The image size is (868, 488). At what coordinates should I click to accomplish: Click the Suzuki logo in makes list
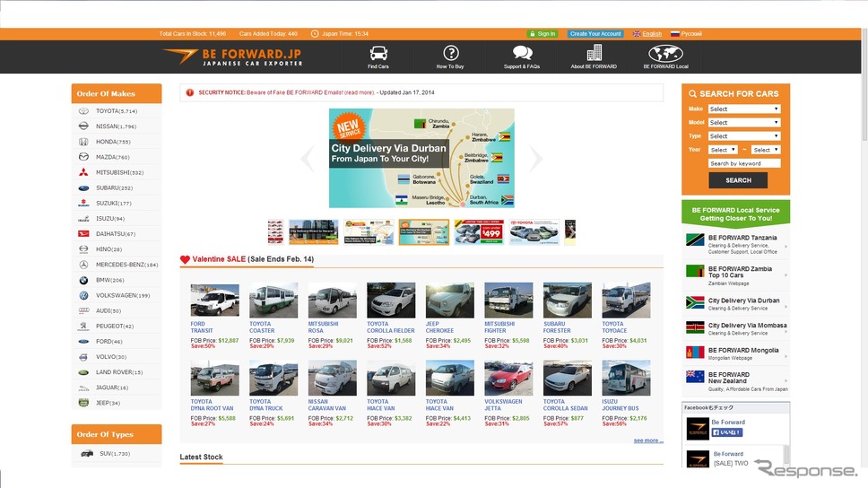pyautogui.click(x=83, y=204)
